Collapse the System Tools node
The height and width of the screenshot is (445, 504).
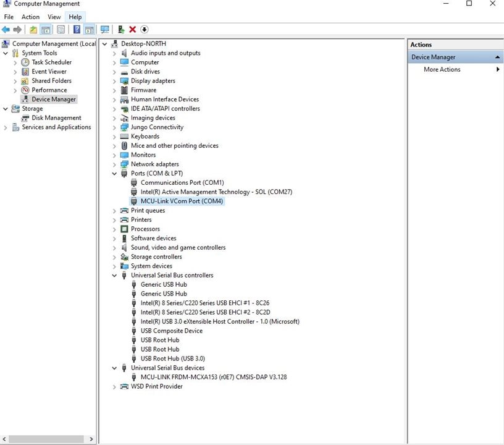[x=6, y=53]
